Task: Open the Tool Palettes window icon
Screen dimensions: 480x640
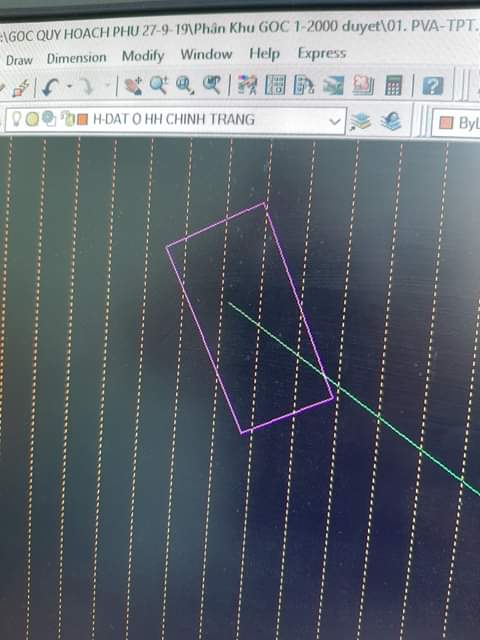Action: [304, 85]
